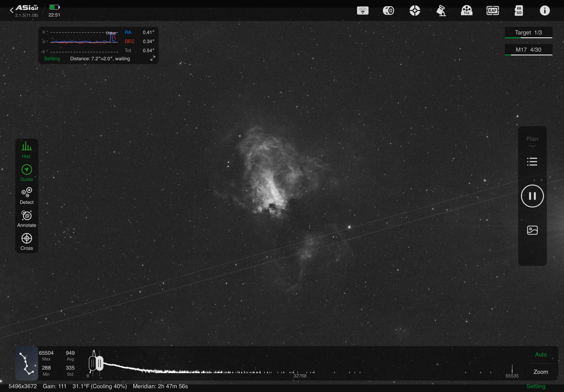
Task: Open the Wi-Fi settings icon
Action: click(x=362, y=11)
